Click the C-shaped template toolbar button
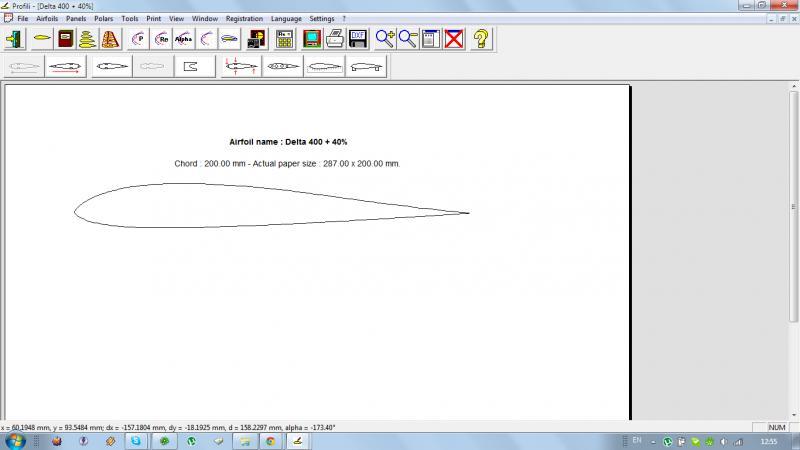 (x=194, y=67)
